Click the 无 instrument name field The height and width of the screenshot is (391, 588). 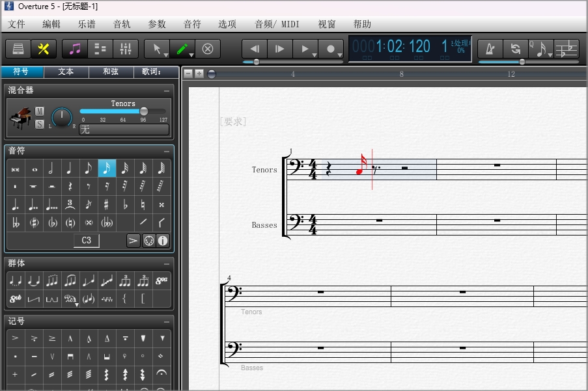[x=124, y=129]
